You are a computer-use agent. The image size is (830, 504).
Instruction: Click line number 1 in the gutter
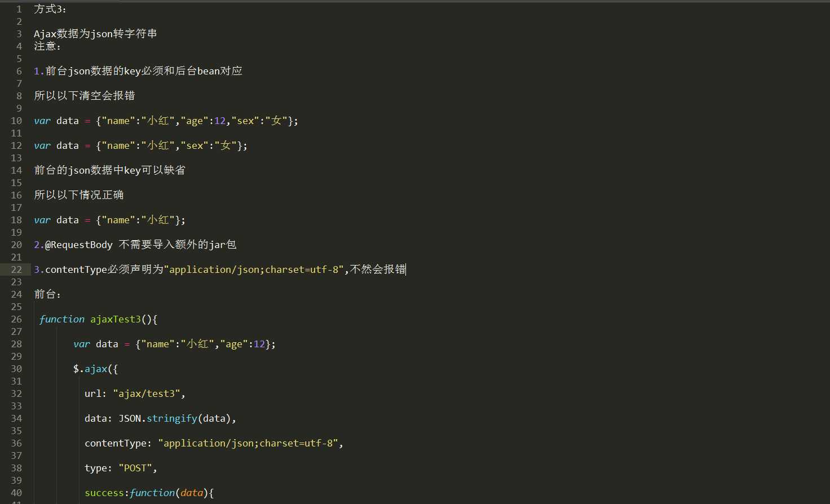[x=19, y=9]
